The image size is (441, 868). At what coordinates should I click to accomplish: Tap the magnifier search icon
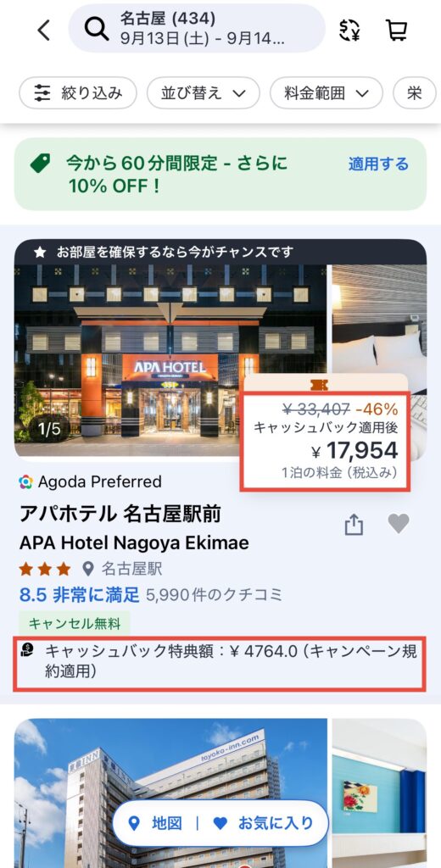click(97, 28)
